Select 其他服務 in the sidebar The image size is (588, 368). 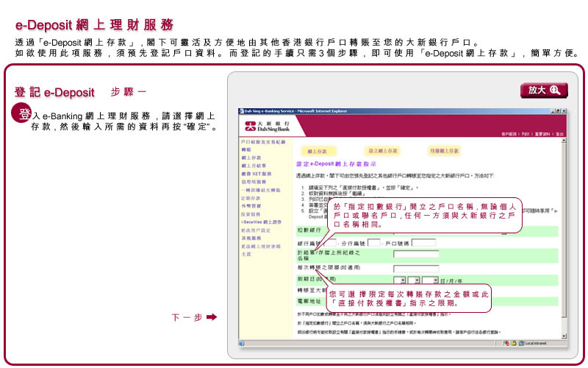pos(251,238)
